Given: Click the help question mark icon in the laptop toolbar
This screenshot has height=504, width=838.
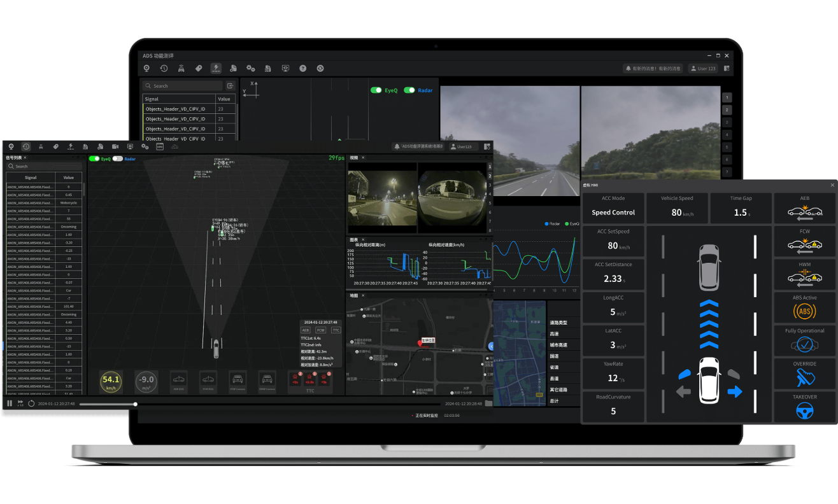Looking at the screenshot, I should coord(302,69).
